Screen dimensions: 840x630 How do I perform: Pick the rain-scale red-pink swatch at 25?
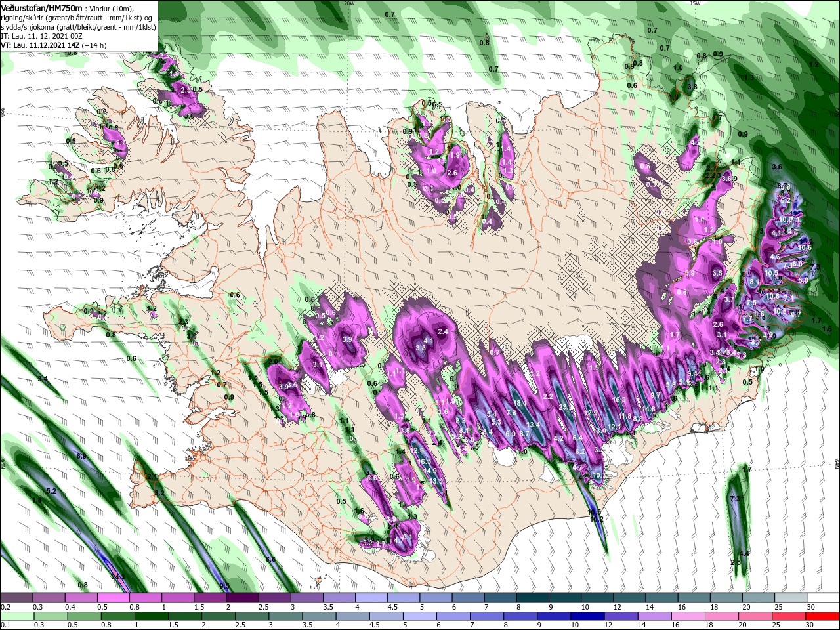point(789,616)
